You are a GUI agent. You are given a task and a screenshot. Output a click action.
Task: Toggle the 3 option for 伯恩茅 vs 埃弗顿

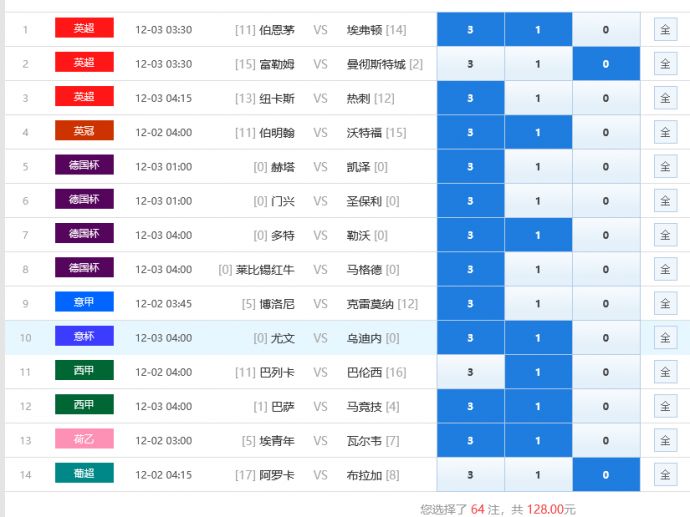point(470,30)
